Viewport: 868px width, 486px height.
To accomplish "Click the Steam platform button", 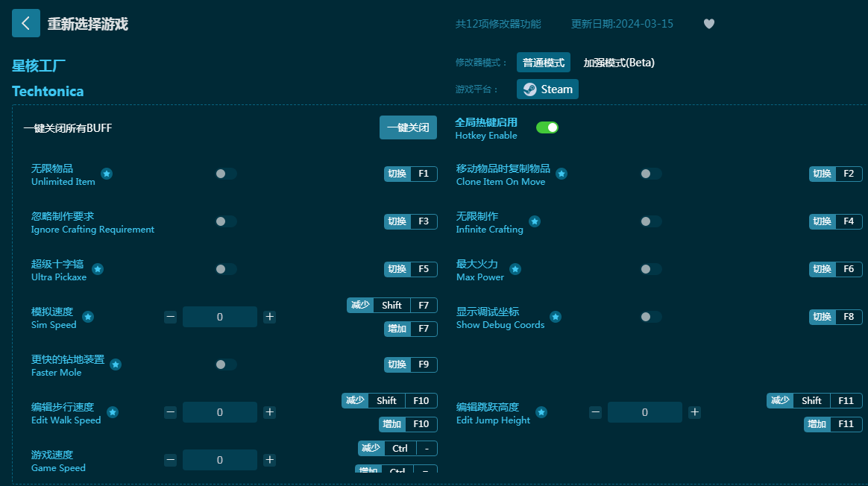I will tap(547, 89).
